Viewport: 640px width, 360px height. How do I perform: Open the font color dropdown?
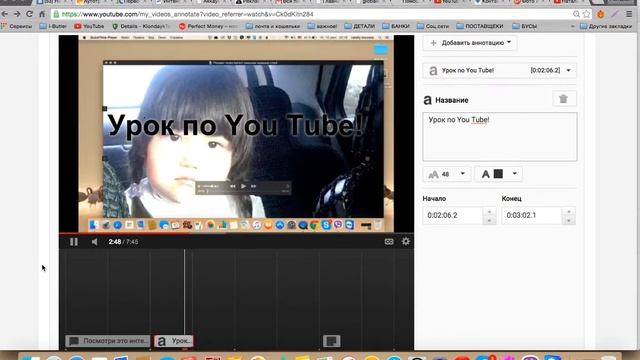point(499,174)
